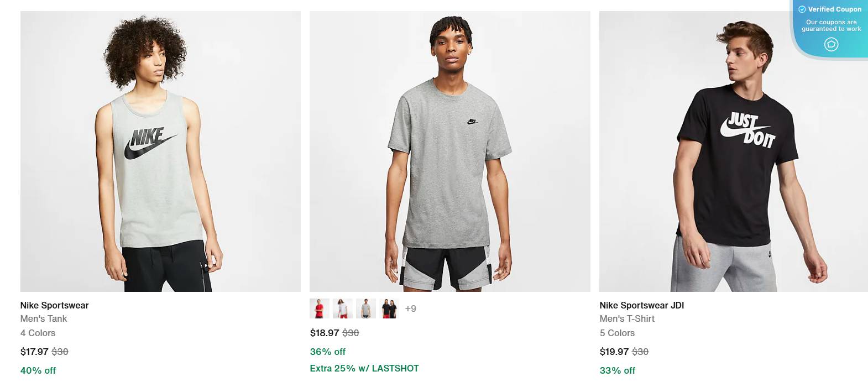Click the 4 Colors label under the tank
The height and width of the screenshot is (382, 868).
38,333
